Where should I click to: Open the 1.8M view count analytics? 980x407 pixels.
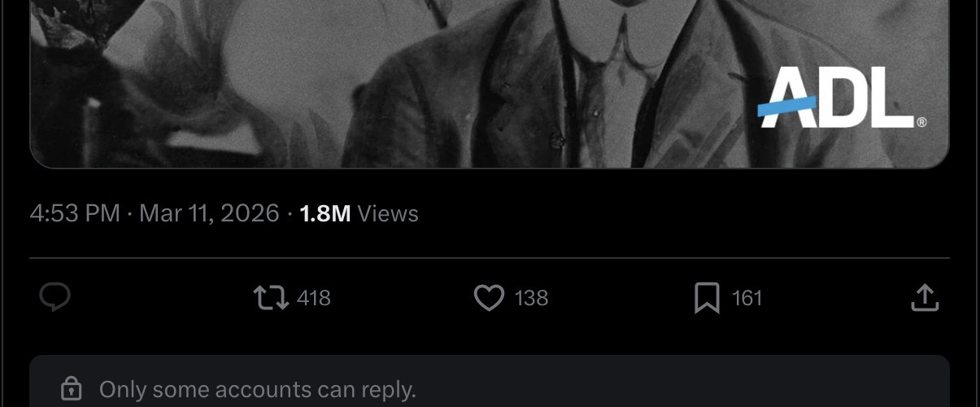(x=325, y=214)
